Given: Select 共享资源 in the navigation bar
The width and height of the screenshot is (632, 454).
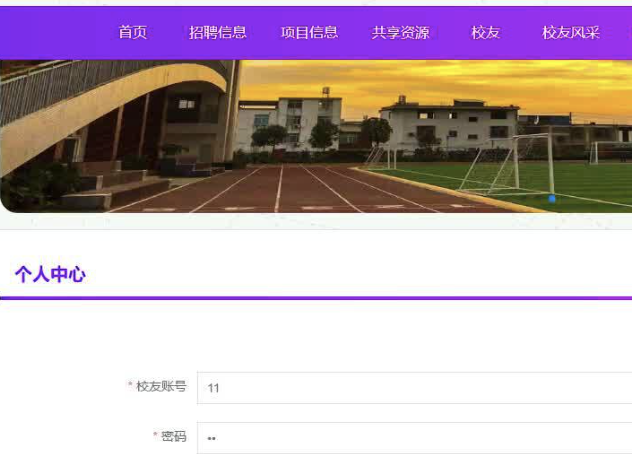Looking at the screenshot, I should point(401,33).
